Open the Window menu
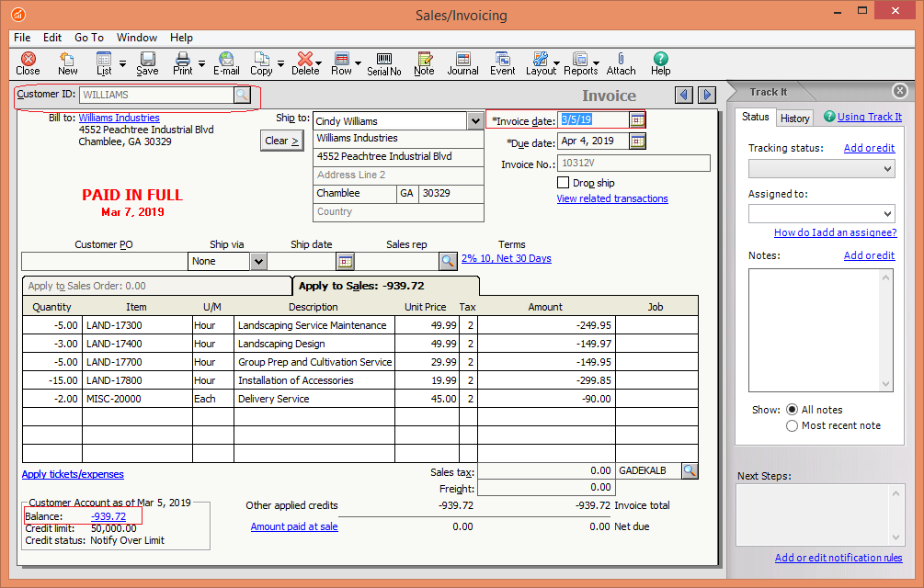Screen dimensions: 924x588 click(137, 38)
